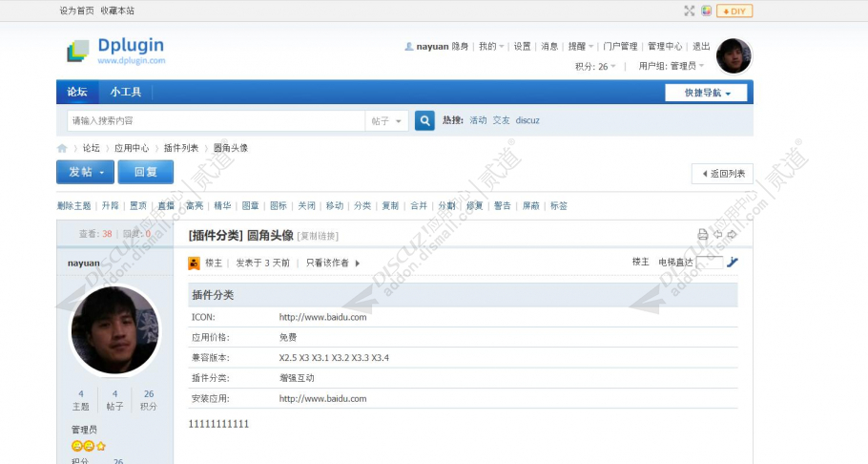868x464 pixels.
Task: Click the 移动 moderation link
Action: pos(335,205)
